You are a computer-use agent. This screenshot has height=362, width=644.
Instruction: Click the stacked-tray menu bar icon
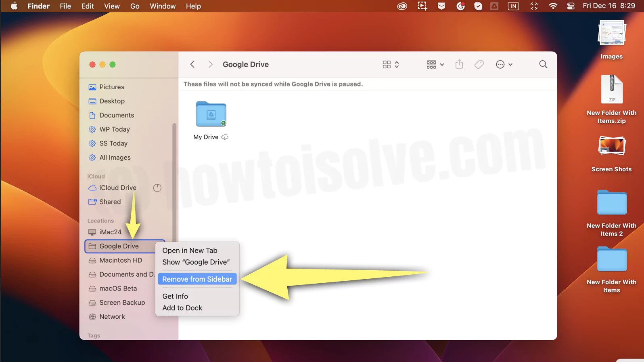[x=441, y=6]
